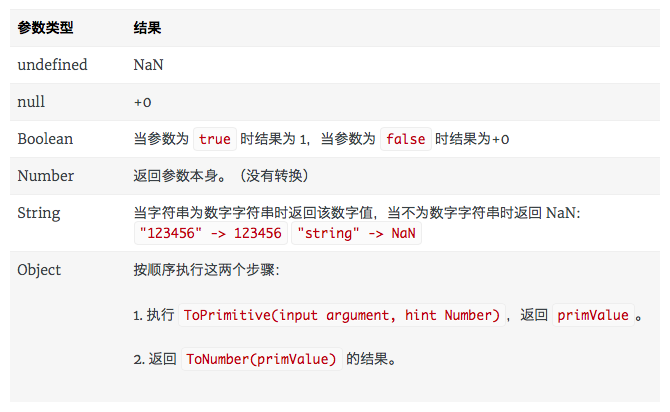The width and height of the screenshot is (670, 412).
Task: Click the 结果 column header
Action: (x=147, y=28)
